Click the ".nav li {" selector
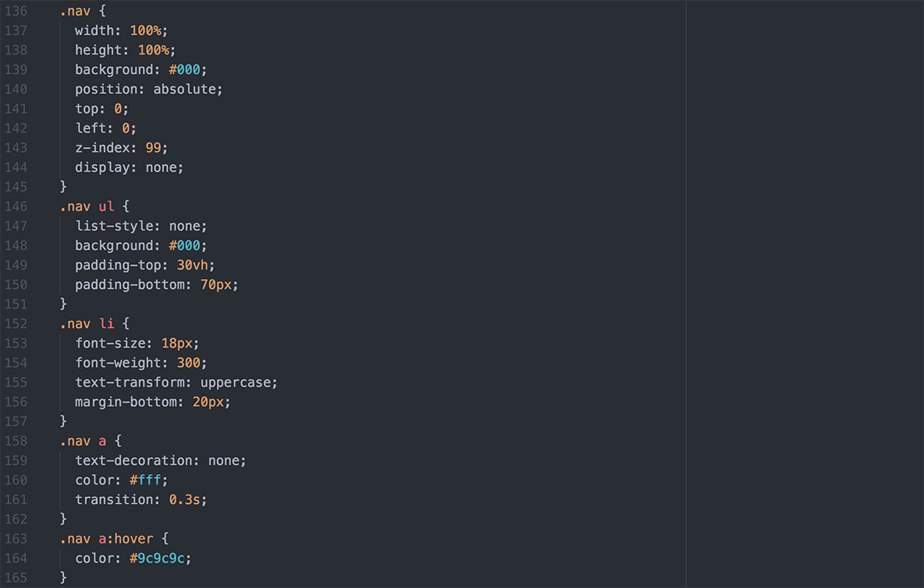Screen dimensions: 924x588 (x=95, y=324)
